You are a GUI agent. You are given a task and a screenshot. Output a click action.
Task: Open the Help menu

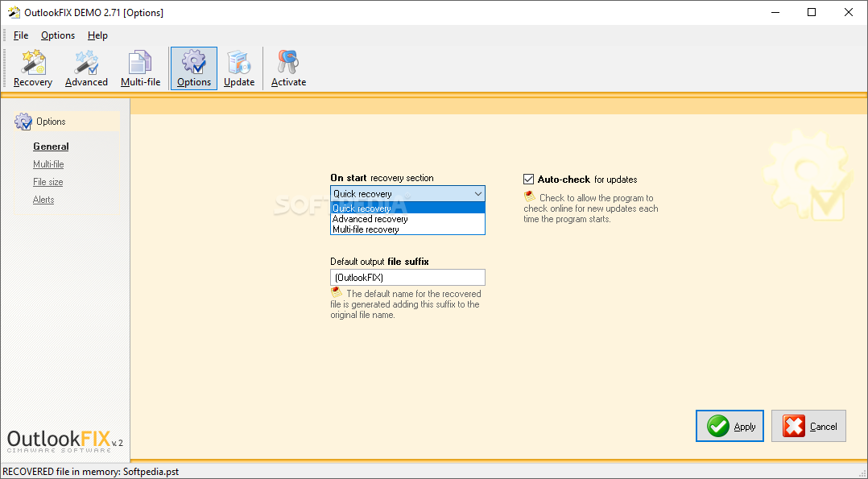click(x=97, y=35)
